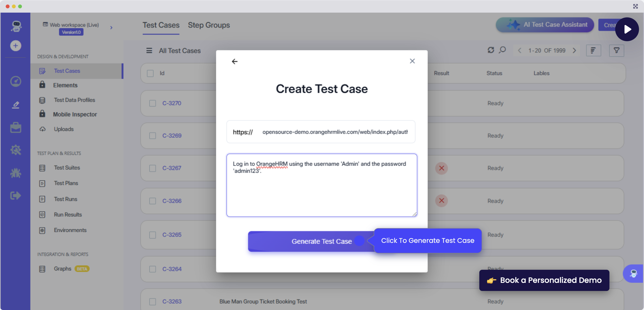Screen dimensions: 644x310
Task: Open the briefcase icon in left sidebar
Action: pos(15,128)
